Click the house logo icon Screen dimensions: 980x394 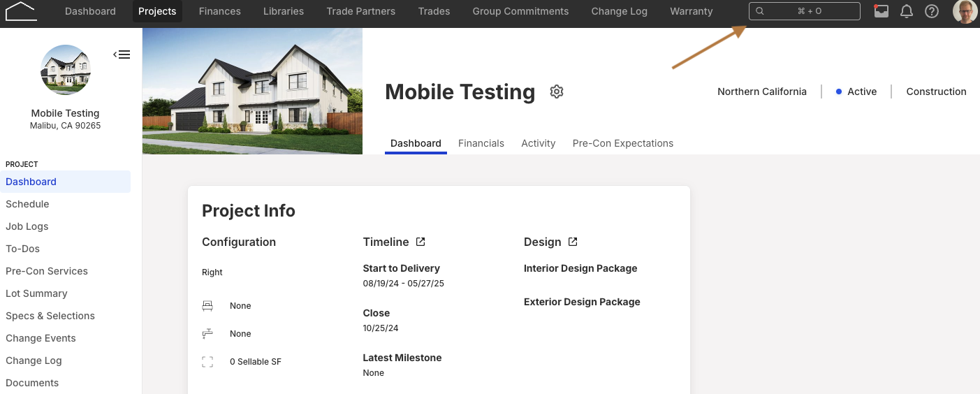pos(20,10)
